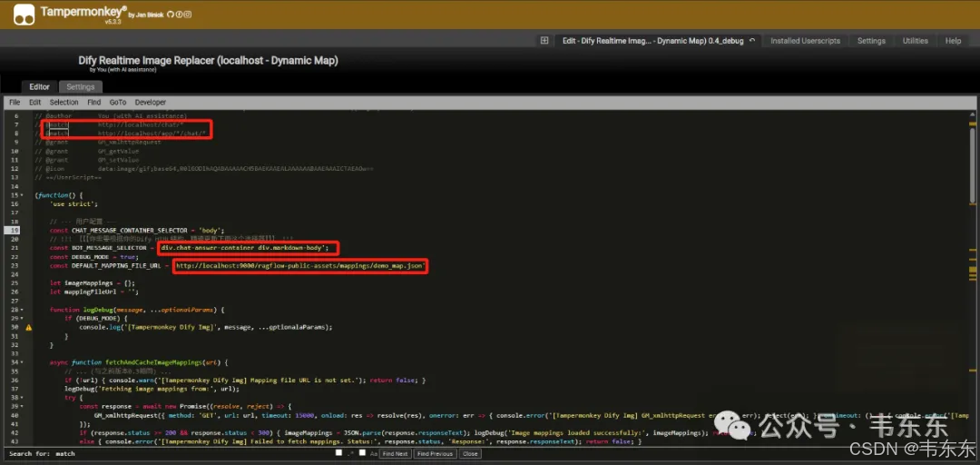Click the new script plus icon tab
This screenshot has width=980, height=465.
(544, 41)
